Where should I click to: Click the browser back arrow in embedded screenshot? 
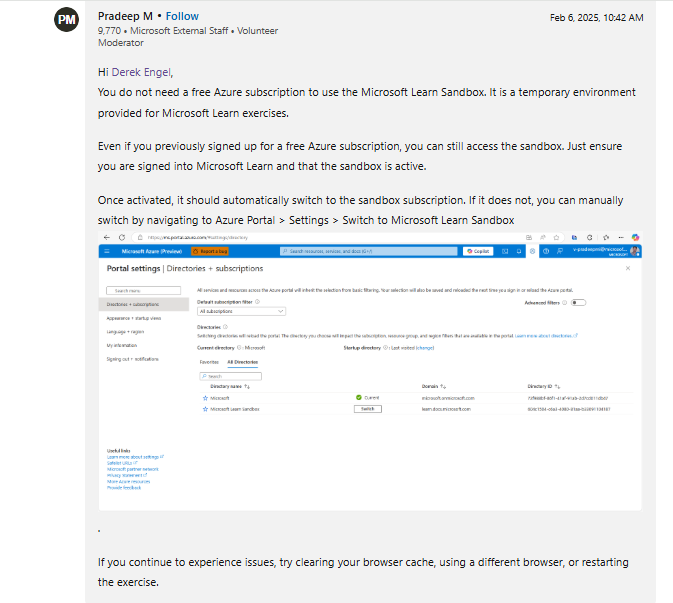click(x=107, y=237)
